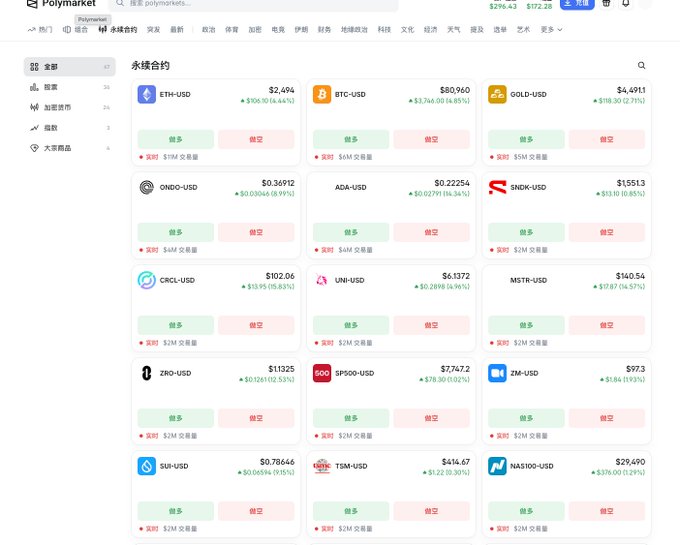
Task: Expand the 更多 more dropdown
Action: 551,29
